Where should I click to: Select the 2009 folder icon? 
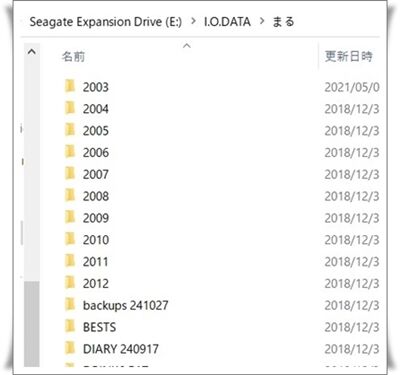point(70,217)
